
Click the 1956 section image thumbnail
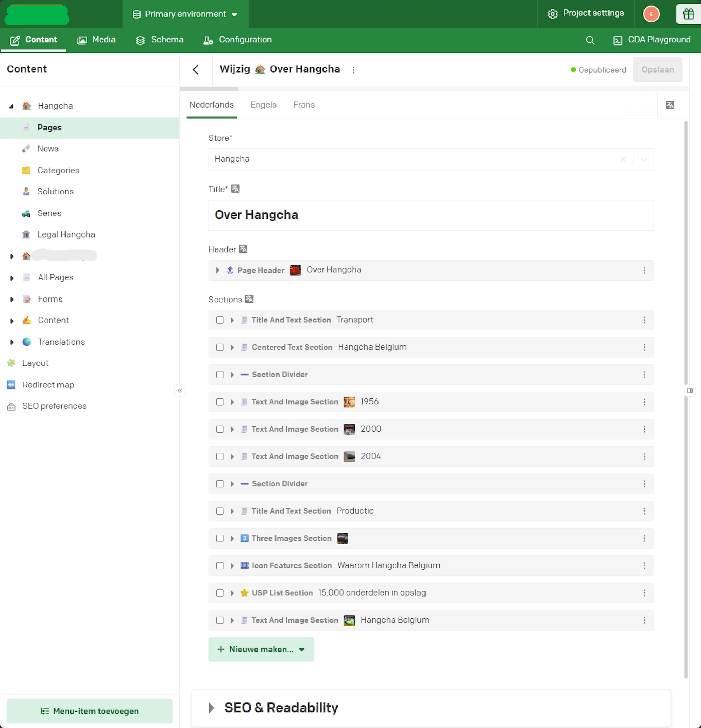[x=349, y=402]
